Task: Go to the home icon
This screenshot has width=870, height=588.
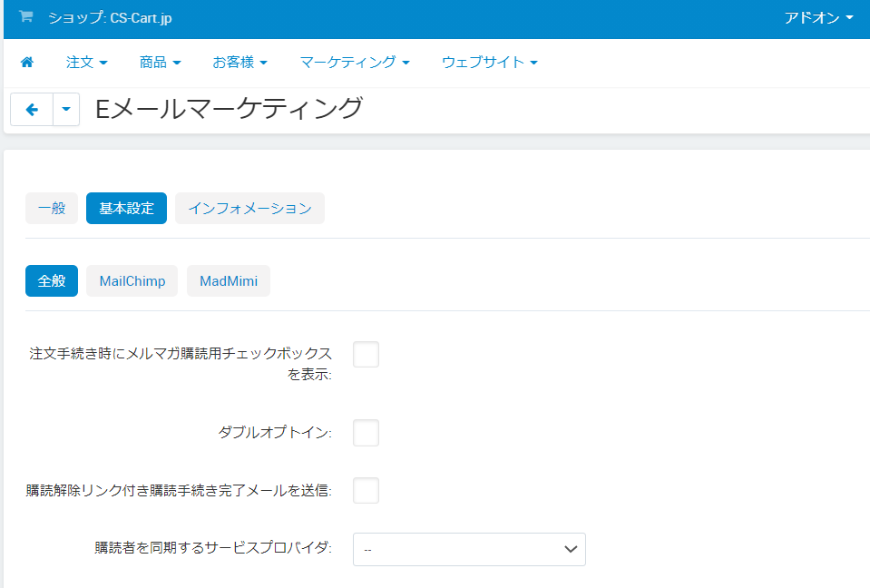Action: 27,63
